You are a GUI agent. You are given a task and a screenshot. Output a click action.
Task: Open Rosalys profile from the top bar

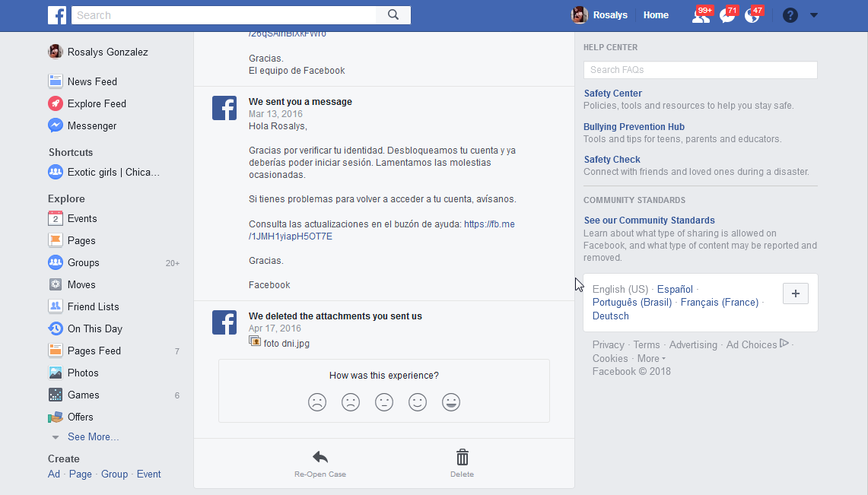click(x=610, y=15)
